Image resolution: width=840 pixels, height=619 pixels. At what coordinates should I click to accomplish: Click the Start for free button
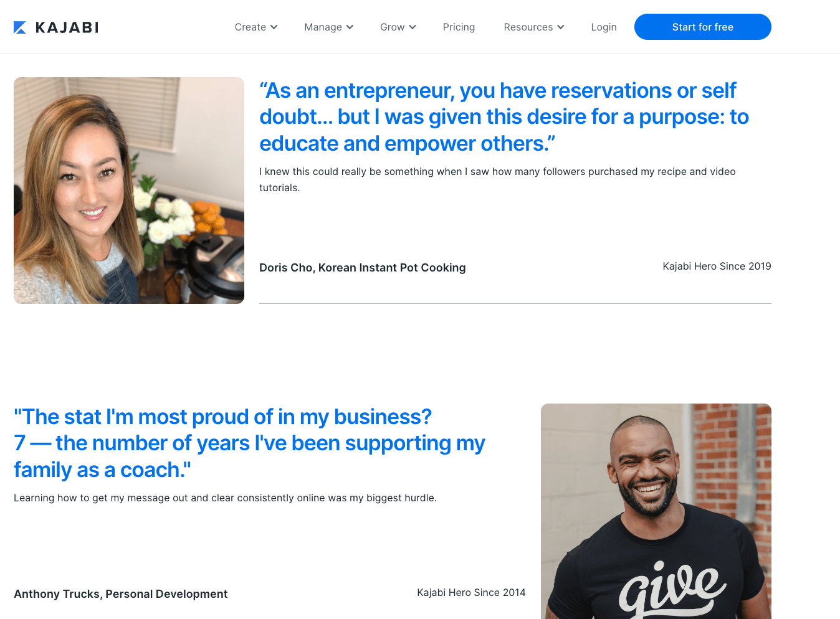[x=702, y=27]
